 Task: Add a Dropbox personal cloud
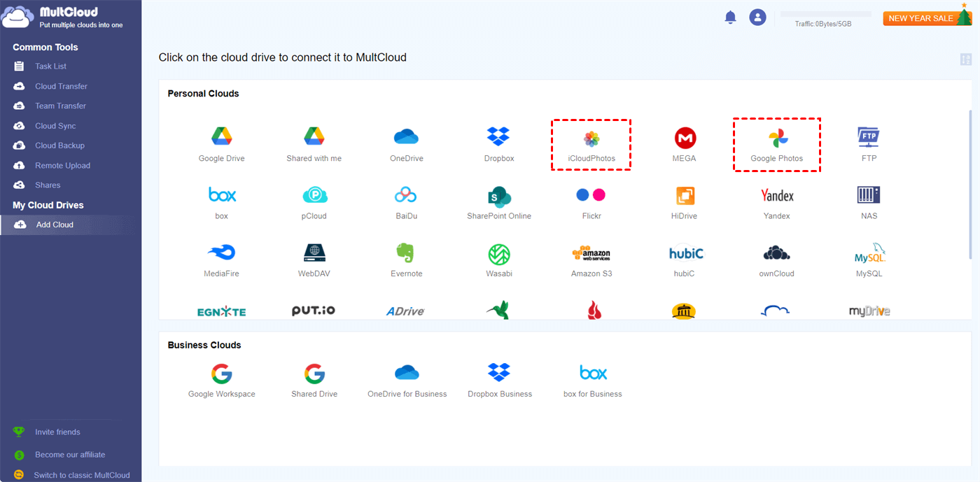coord(499,145)
